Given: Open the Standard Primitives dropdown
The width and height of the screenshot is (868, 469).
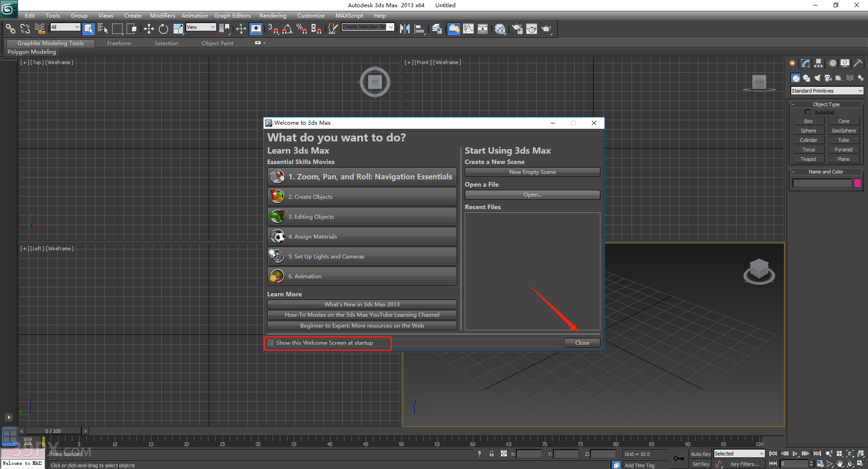Looking at the screenshot, I should (827, 91).
